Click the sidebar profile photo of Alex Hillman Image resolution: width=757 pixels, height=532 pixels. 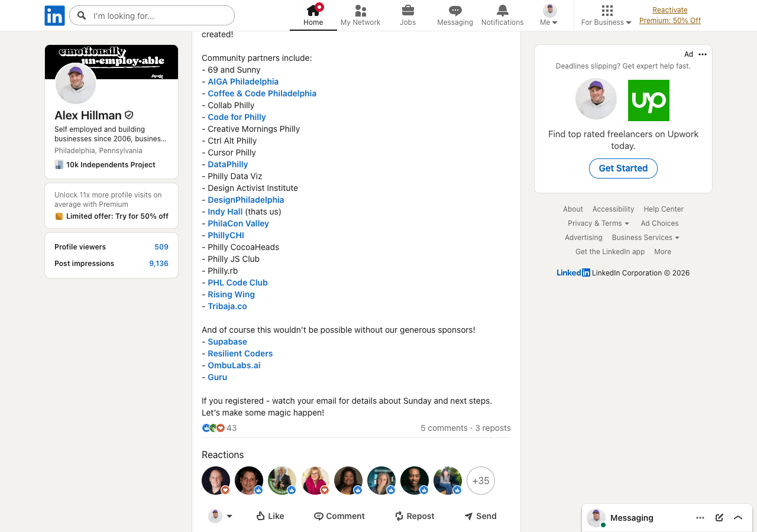(76, 84)
